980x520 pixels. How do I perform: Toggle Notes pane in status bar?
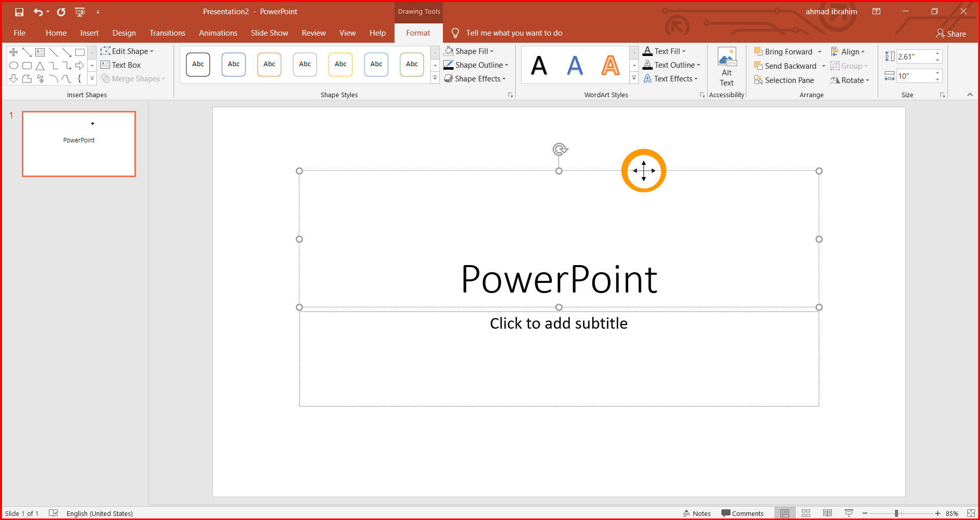[x=697, y=513]
